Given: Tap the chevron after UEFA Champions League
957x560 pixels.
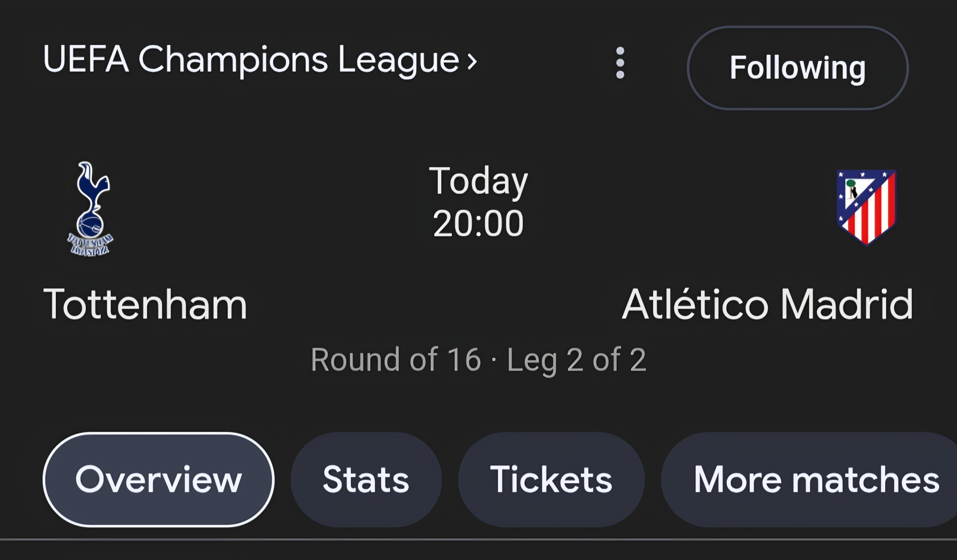Looking at the screenshot, I should click(472, 61).
